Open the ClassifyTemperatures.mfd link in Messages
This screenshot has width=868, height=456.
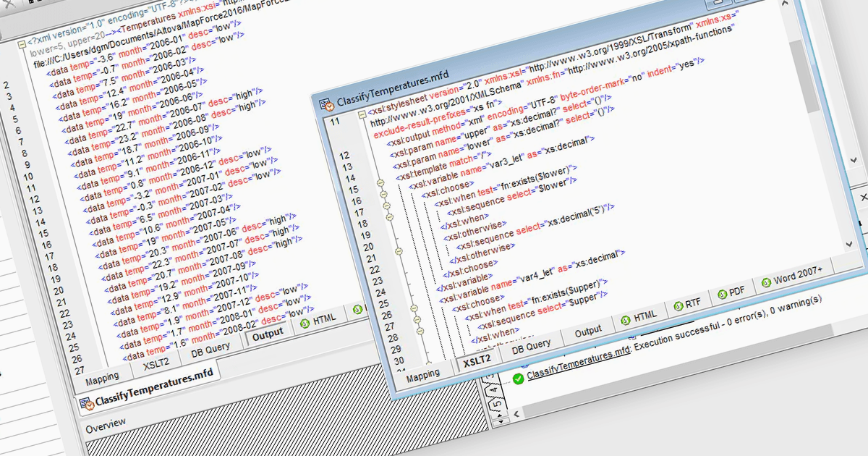click(579, 363)
